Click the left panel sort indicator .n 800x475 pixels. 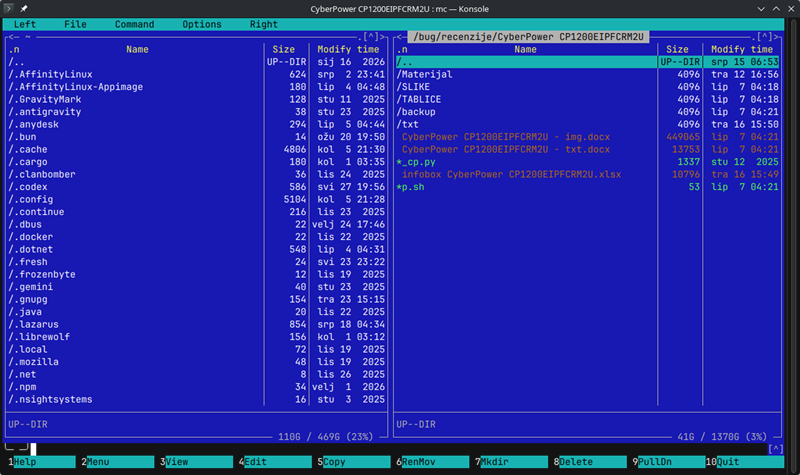(14, 49)
